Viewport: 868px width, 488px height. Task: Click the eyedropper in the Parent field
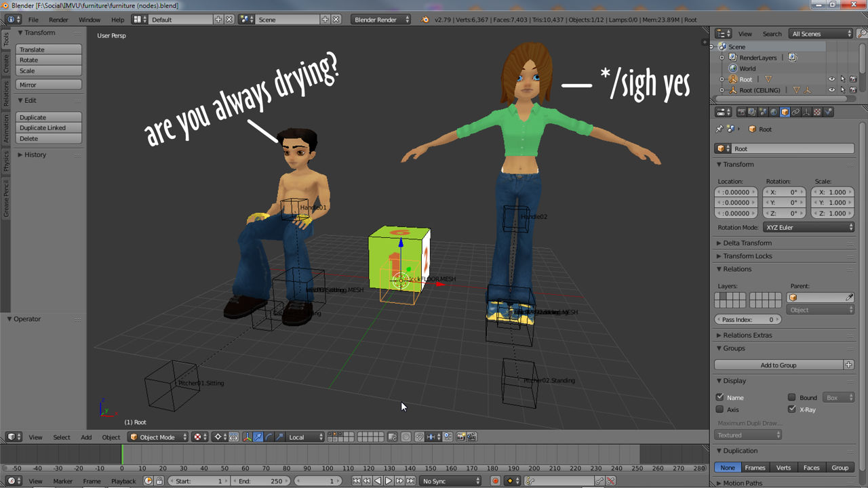(849, 298)
